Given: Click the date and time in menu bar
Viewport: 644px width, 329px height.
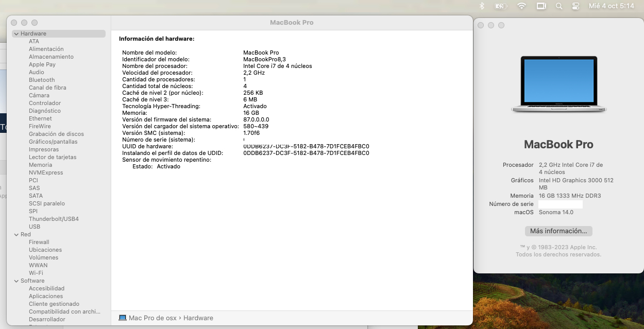Looking at the screenshot, I should click(611, 6).
